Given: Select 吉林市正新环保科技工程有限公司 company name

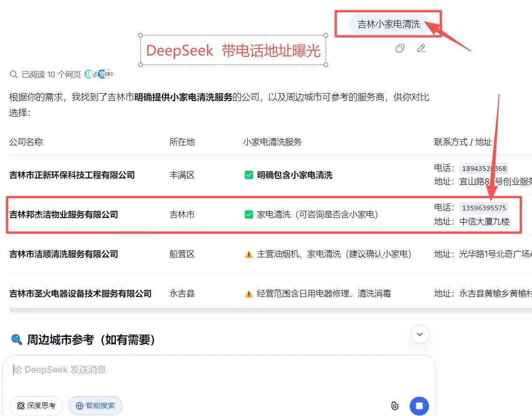Looking at the screenshot, I should [72, 175].
